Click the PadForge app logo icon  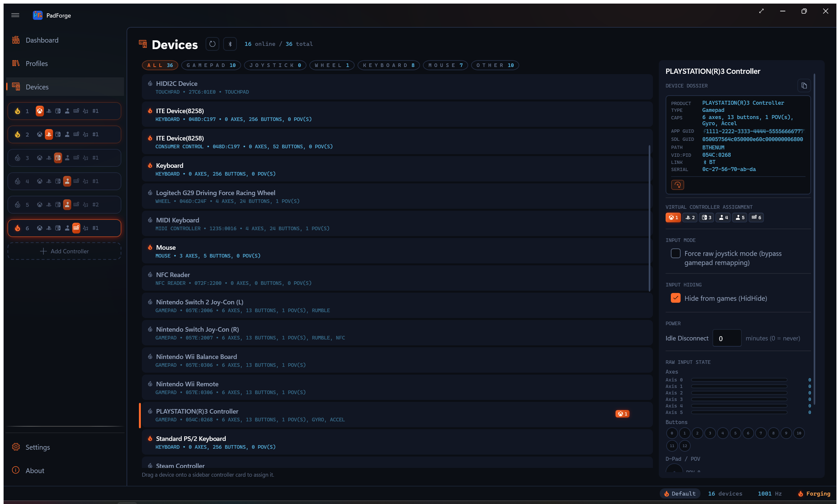[x=37, y=15]
